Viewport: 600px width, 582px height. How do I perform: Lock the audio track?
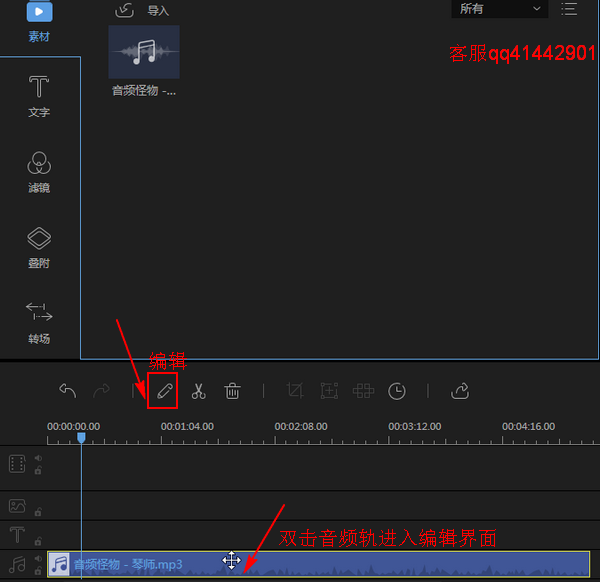coord(38,571)
